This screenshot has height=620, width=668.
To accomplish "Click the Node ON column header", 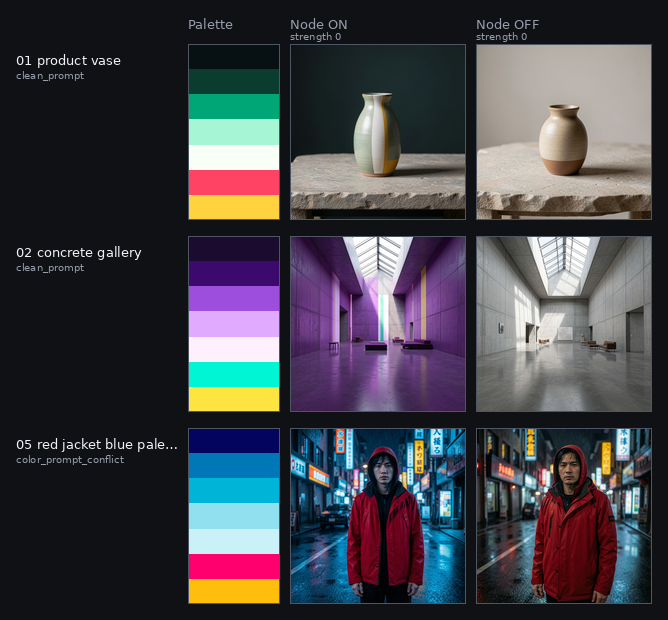I will (319, 24).
